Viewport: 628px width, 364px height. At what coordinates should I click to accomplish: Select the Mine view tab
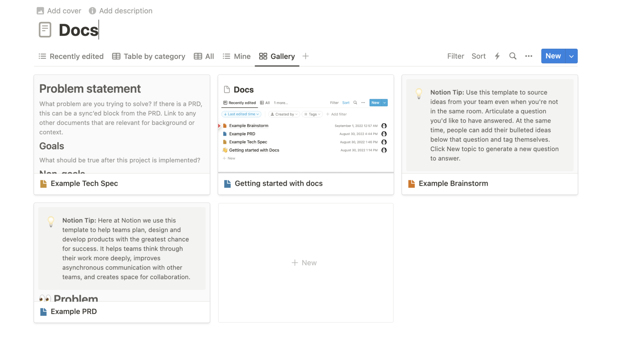(x=236, y=56)
